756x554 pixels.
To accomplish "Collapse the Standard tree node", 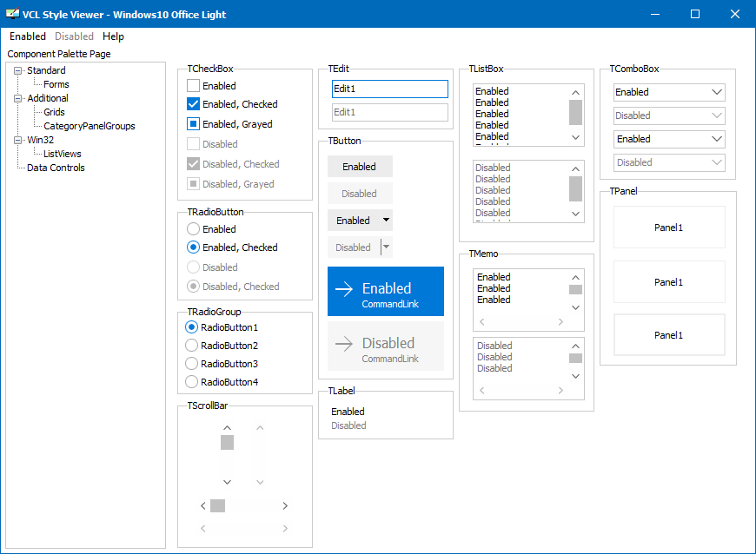I will [x=18, y=71].
